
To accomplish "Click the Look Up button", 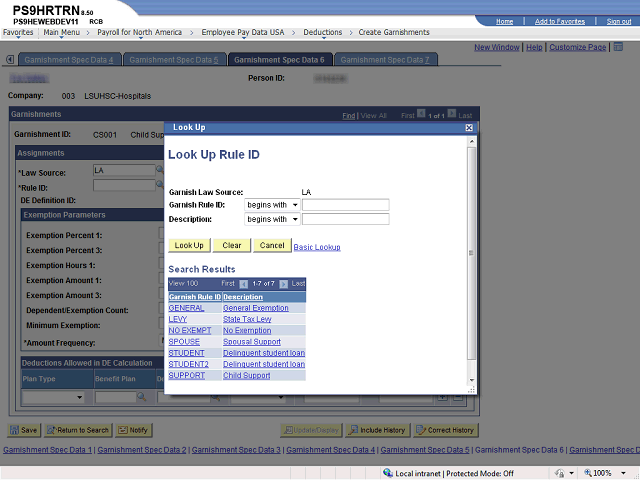I will 189,245.
